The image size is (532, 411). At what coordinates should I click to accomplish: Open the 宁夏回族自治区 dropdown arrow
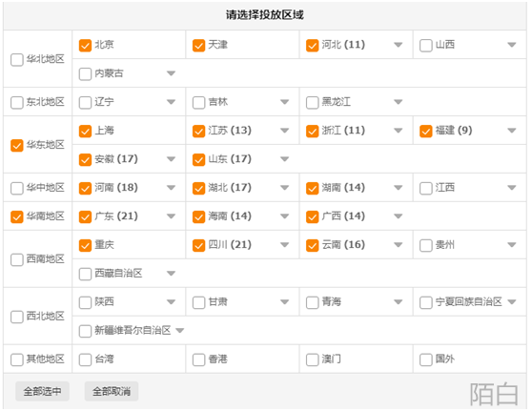click(512, 302)
